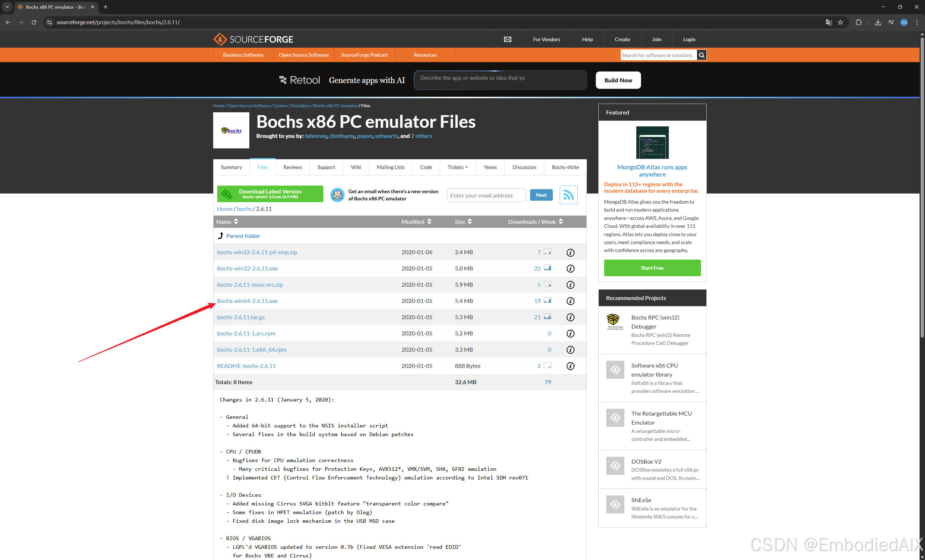Click the SourceForge search input box
Image resolution: width=925 pixels, height=560 pixels.
click(x=658, y=55)
